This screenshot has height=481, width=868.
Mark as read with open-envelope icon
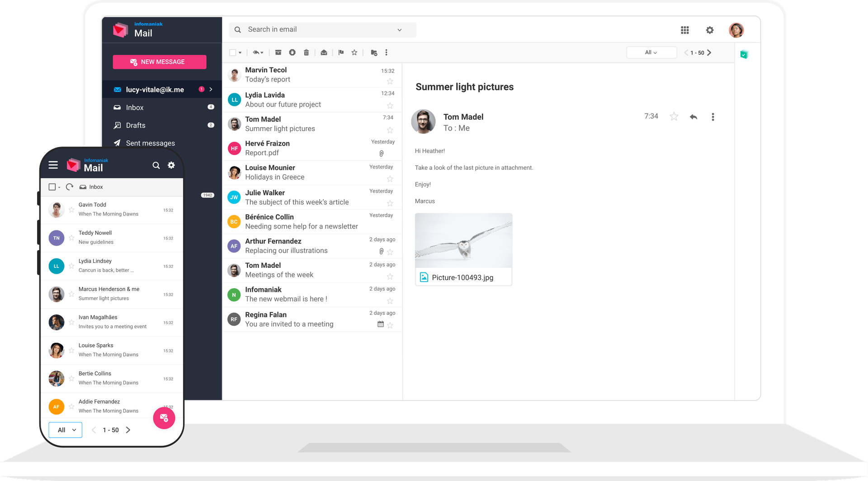coord(324,52)
